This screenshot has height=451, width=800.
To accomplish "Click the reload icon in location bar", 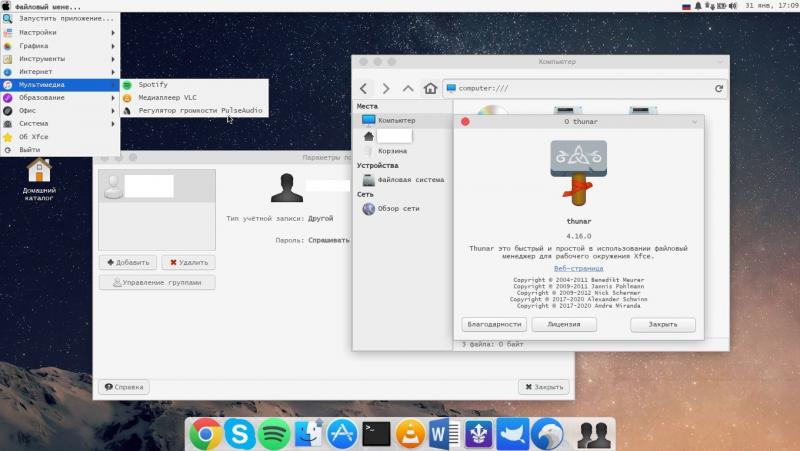I will (x=718, y=88).
